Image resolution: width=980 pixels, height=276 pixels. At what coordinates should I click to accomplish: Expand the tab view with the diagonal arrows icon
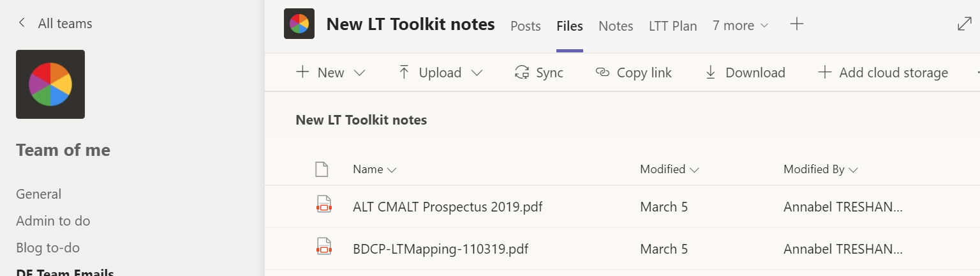click(965, 25)
